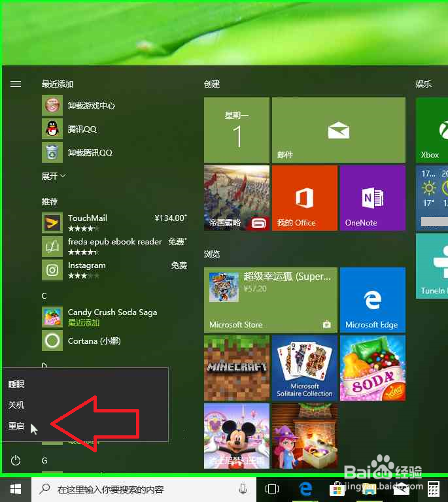Click the ¥134.00 TouchMail price
Image resolution: width=448 pixels, height=502 pixels.
(x=171, y=218)
